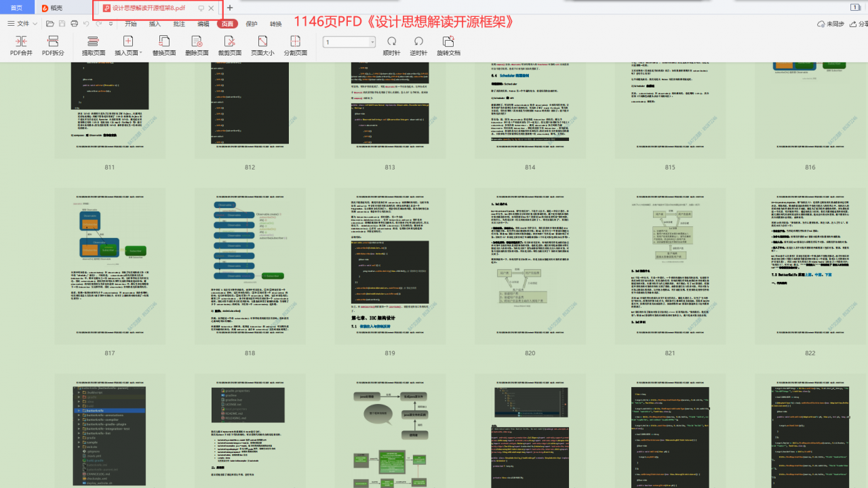Viewport: 868px width, 488px height.
Task: Switch to the 转换 ribbon tab
Action: click(276, 24)
